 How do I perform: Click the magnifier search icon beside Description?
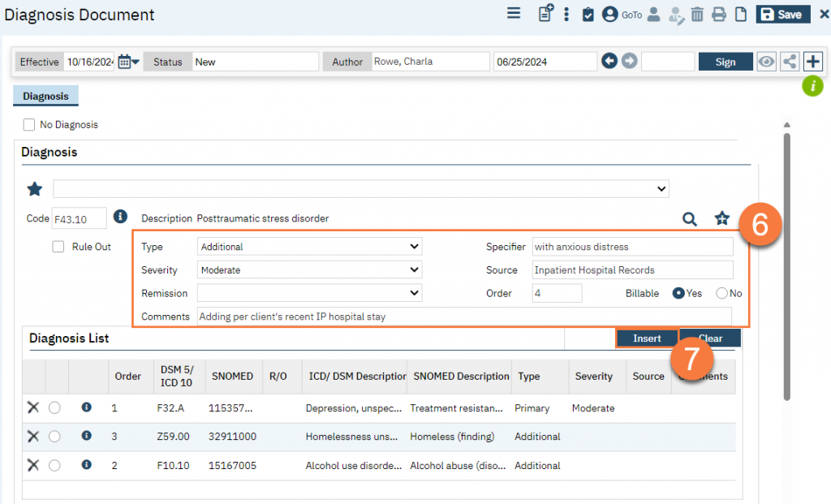(x=689, y=218)
